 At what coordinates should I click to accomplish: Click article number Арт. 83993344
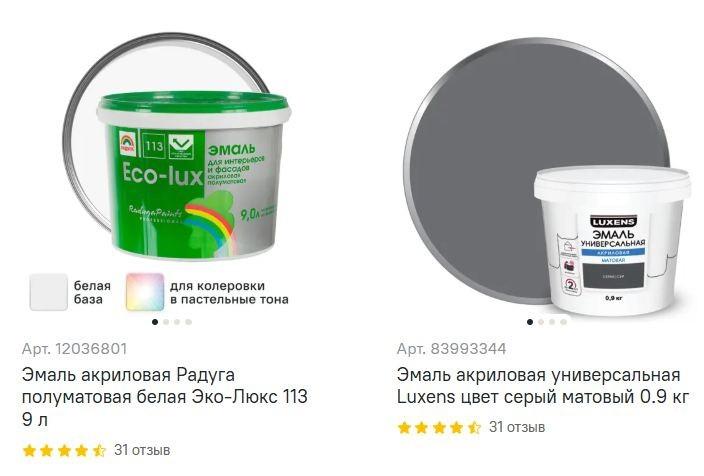[x=451, y=349]
